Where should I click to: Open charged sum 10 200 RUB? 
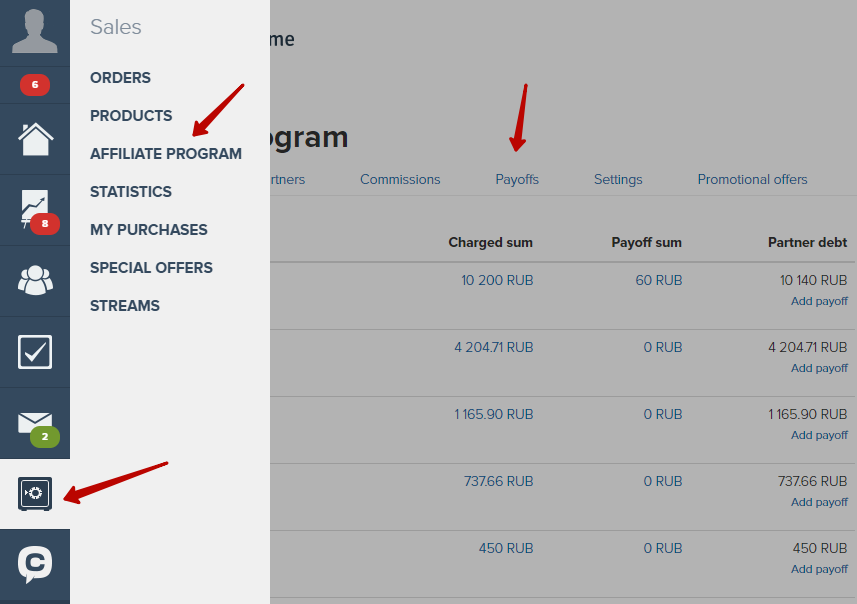click(497, 280)
